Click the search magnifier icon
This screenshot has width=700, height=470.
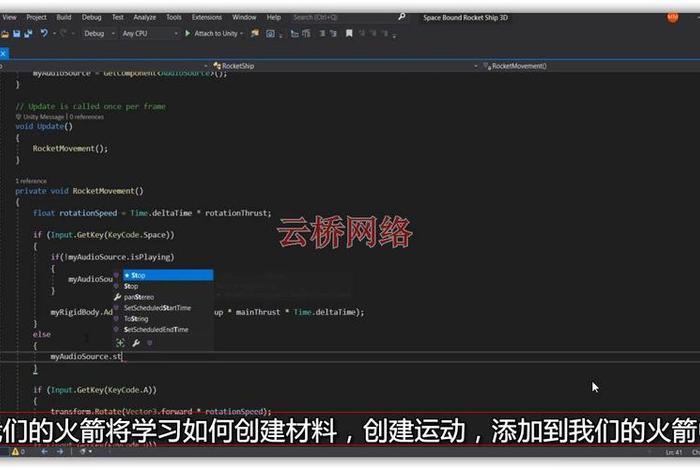402,17
